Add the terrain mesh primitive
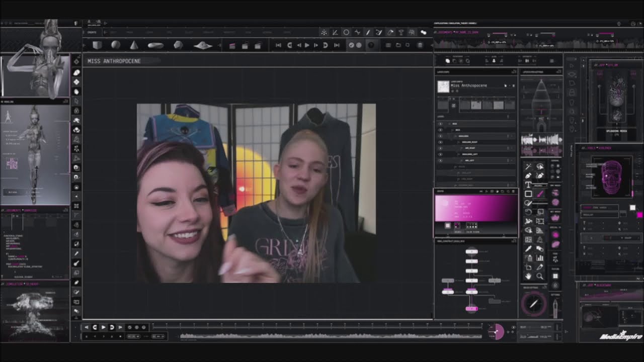The height and width of the screenshot is (362, 644). tap(203, 45)
